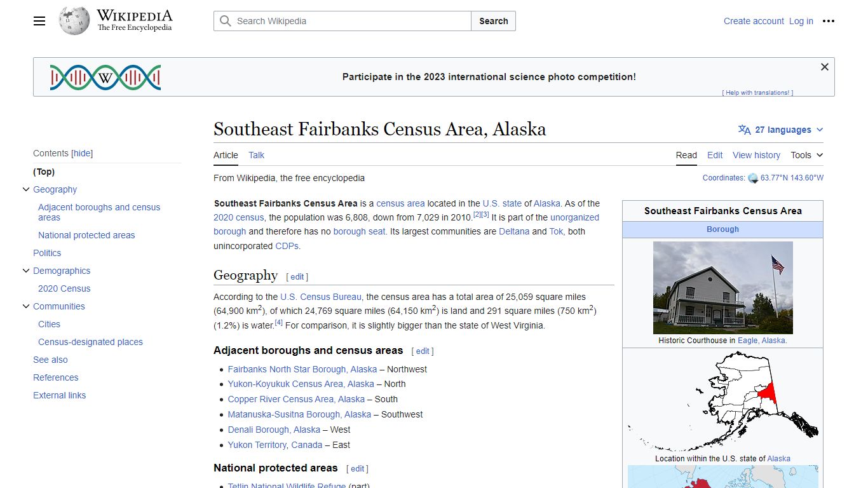This screenshot has width=868, height=488.
Task: Open the unorganized borough link
Action: pos(406,224)
